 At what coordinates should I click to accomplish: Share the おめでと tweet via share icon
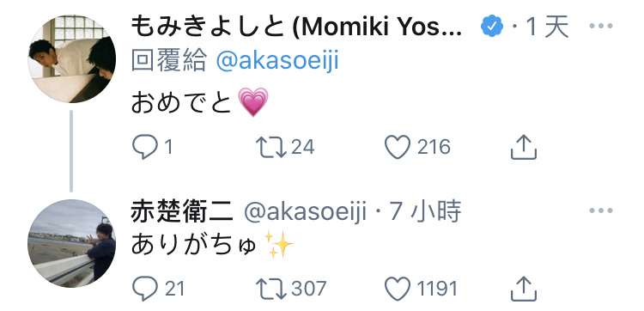click(x=524, y=147)
